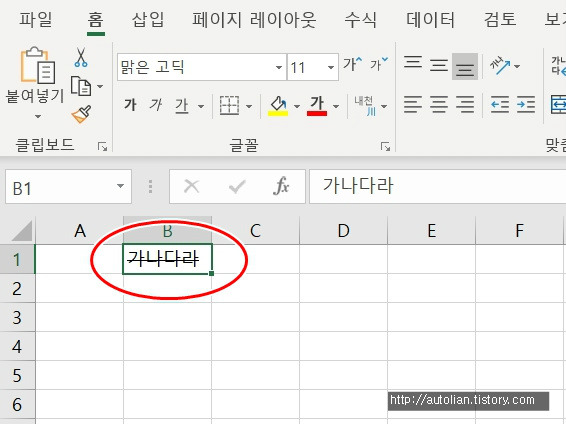This screenshot has height=424, width=566.
Task: Select the Format Painter brush
Action: pos(81,114)
